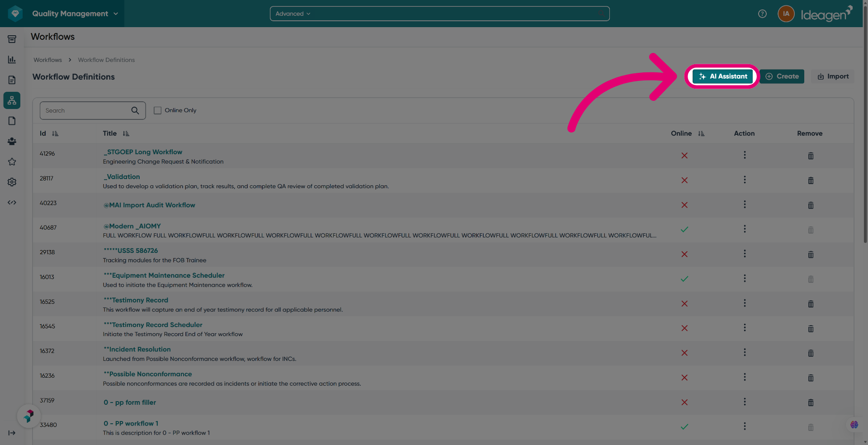Screen dimensions: 868x445
Task: Open the bar chart sidebar icon
Action: point(12,60)
